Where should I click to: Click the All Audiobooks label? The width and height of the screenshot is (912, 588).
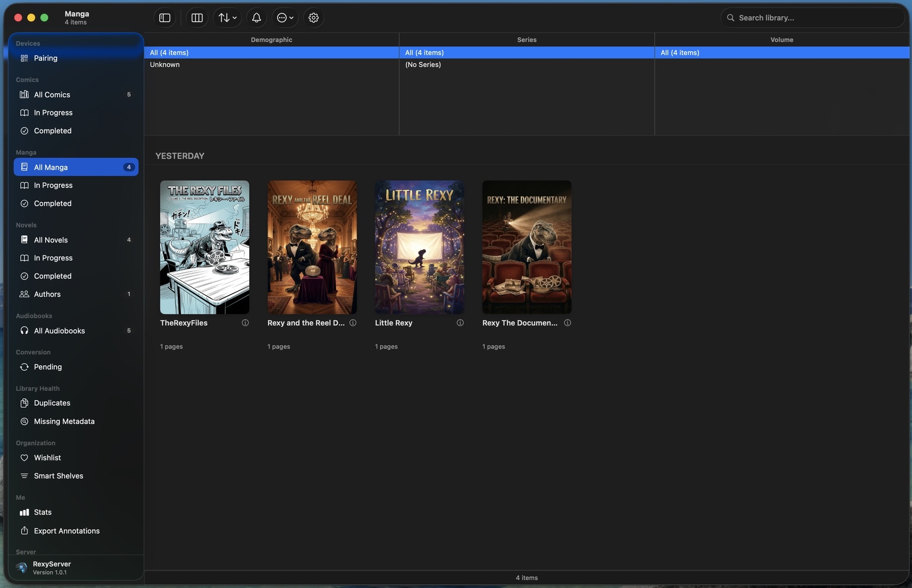pos(59,331)
